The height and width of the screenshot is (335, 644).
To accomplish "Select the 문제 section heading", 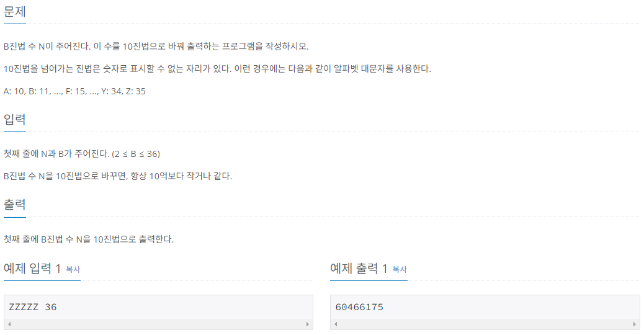I will 15,12.
